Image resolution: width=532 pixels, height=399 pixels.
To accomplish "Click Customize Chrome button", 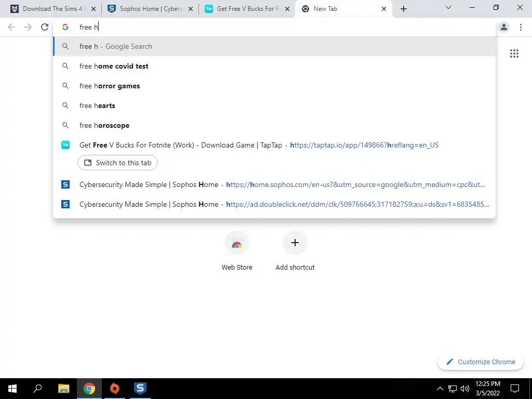I will point(481,362).
